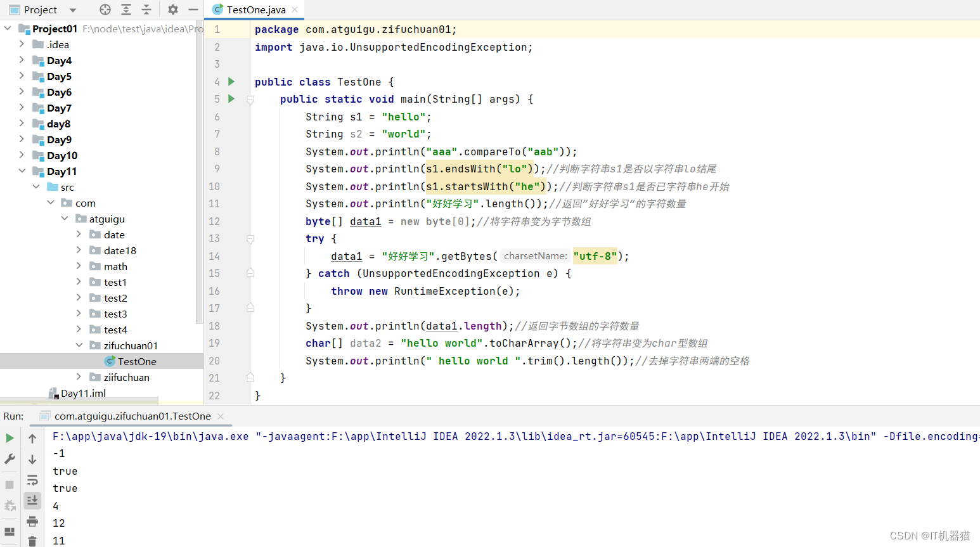Click the import statement on line 2
This screenshot has height=547, width=980.
(394, 47)
